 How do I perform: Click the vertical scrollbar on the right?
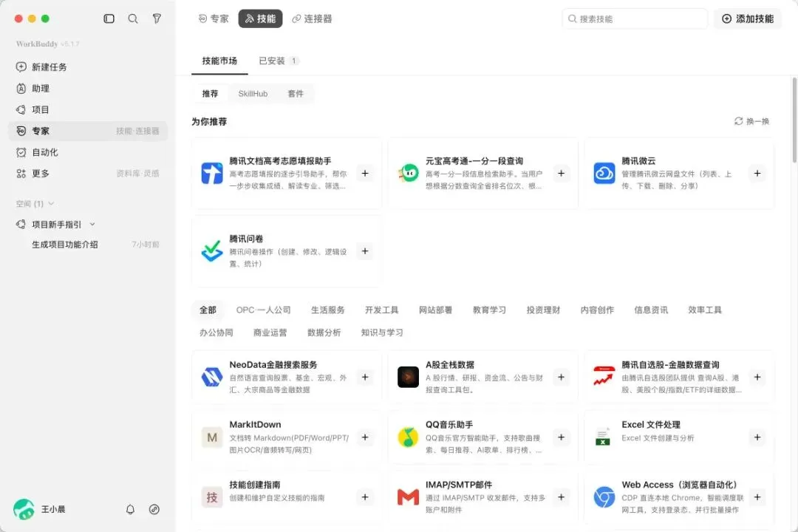[794, 120]
